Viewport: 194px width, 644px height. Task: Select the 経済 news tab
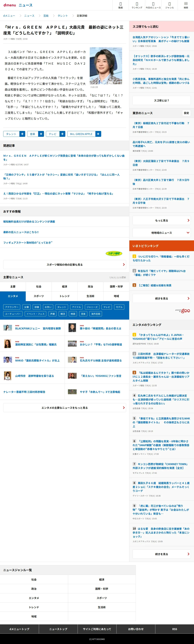64,287
